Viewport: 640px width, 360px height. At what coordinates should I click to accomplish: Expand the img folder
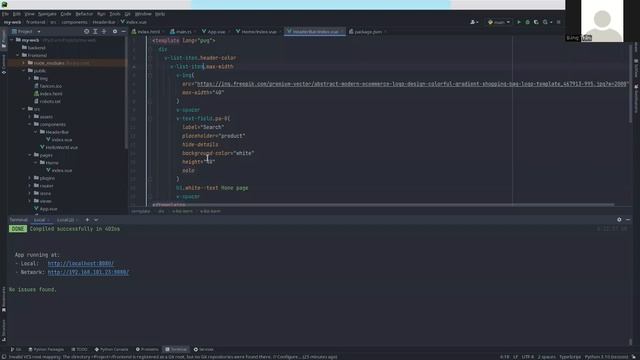pos(30,78)
